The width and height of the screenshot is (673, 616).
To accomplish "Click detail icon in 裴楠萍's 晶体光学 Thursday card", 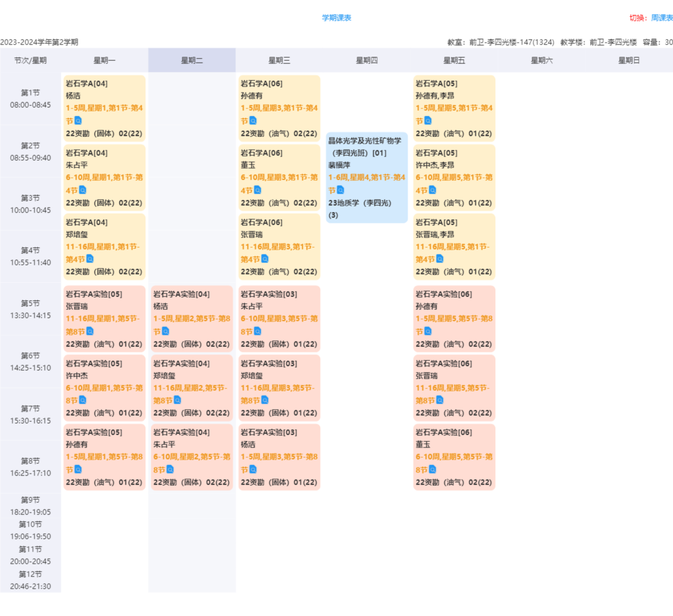I will tap(340, 190).
